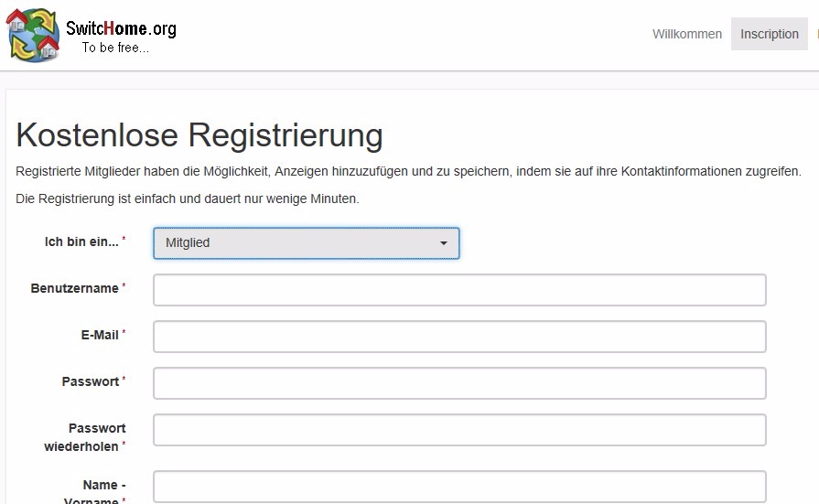Expand the Mitglied account type dropdown
Viewport: 819px width, 504px height.
306,243
